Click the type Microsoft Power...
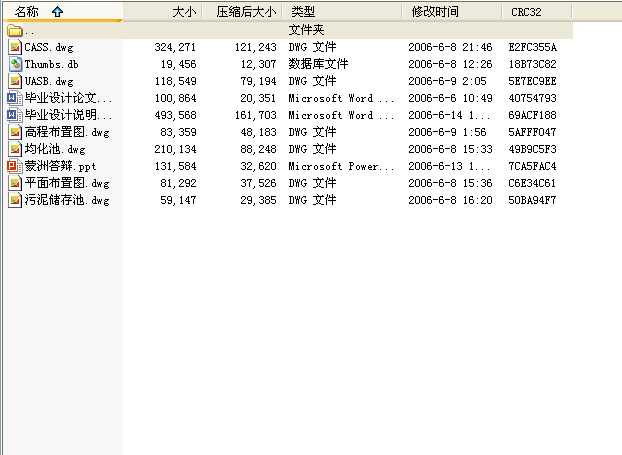 (x=341, y=166)
